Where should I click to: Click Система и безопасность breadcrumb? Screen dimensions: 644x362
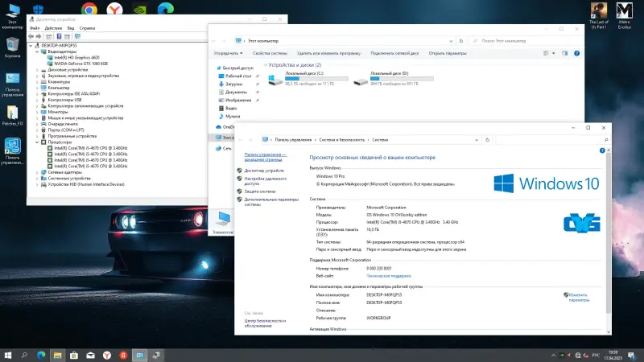[341, 140]
